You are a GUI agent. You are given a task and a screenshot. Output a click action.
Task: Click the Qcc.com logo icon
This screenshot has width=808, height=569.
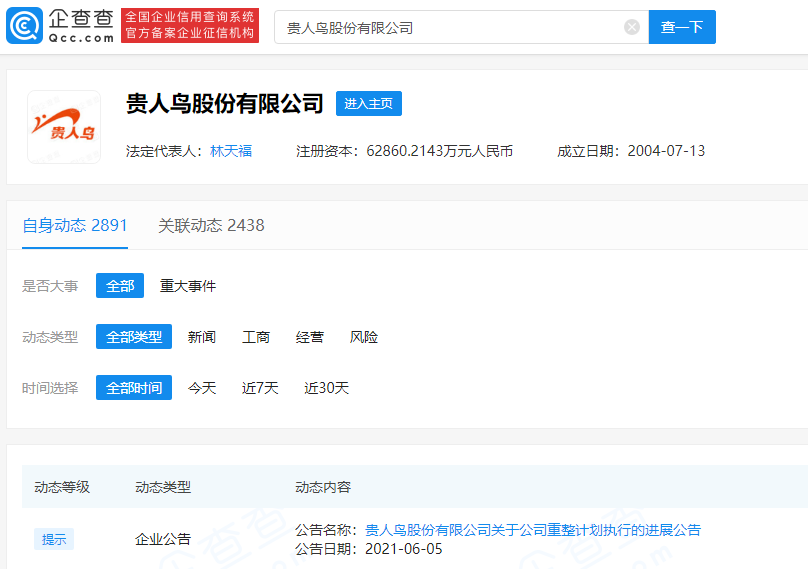24,26
